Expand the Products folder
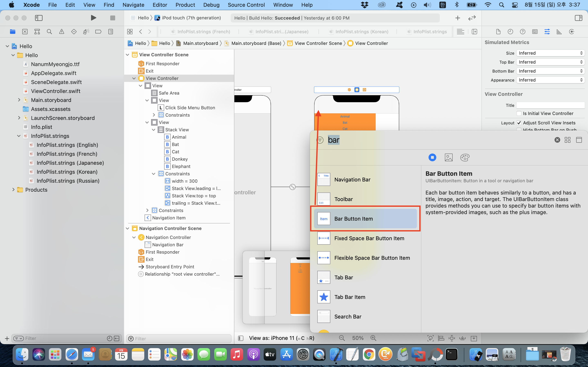588x367 pixels. click(13, 190)
